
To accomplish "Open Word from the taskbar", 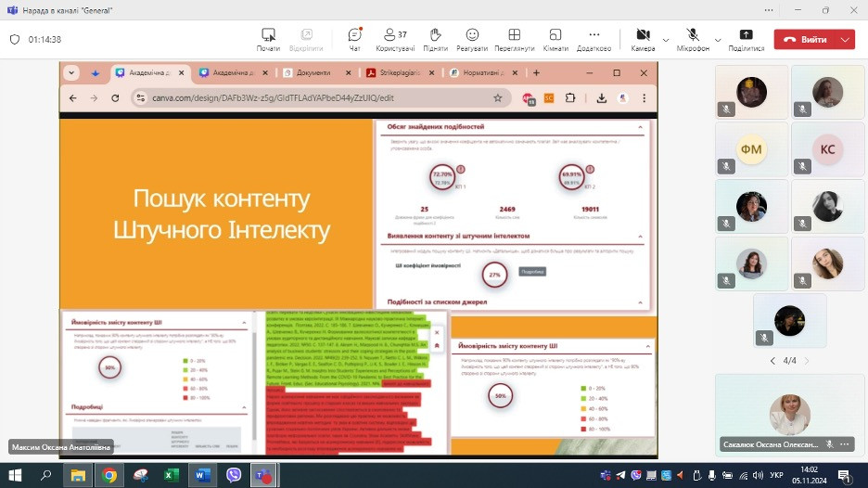I will pos(202,475).
